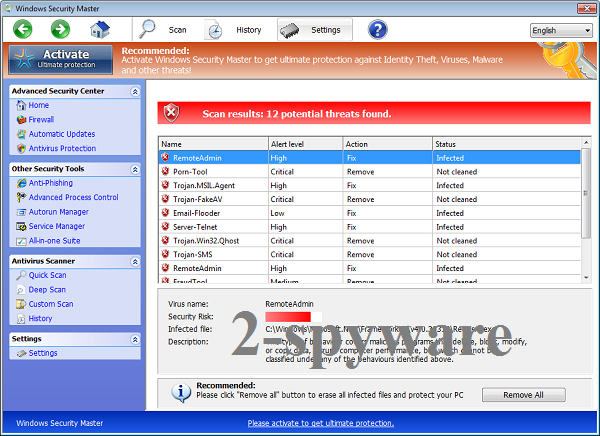Click the Service Manager icon
The height and width of the screenshot is (436, 600).
pos(21,226)
